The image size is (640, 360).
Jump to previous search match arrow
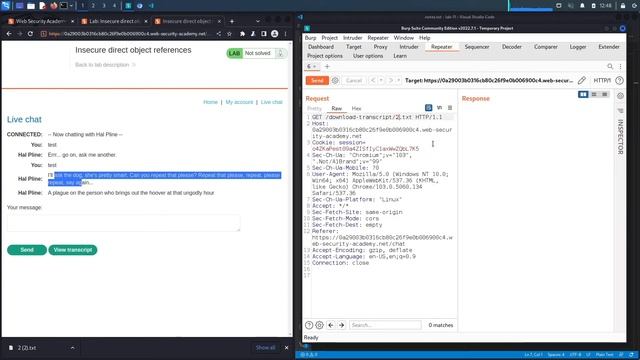[331, 325]
